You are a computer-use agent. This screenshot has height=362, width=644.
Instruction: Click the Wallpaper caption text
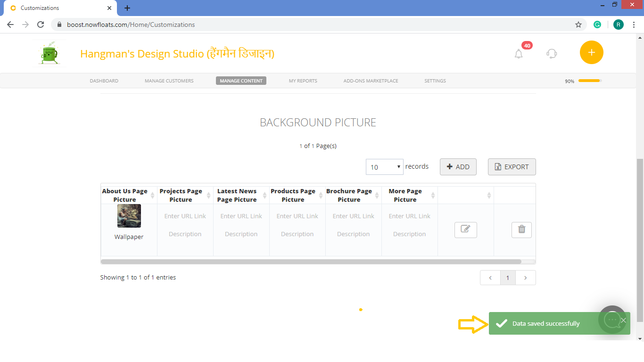(129, 237)
